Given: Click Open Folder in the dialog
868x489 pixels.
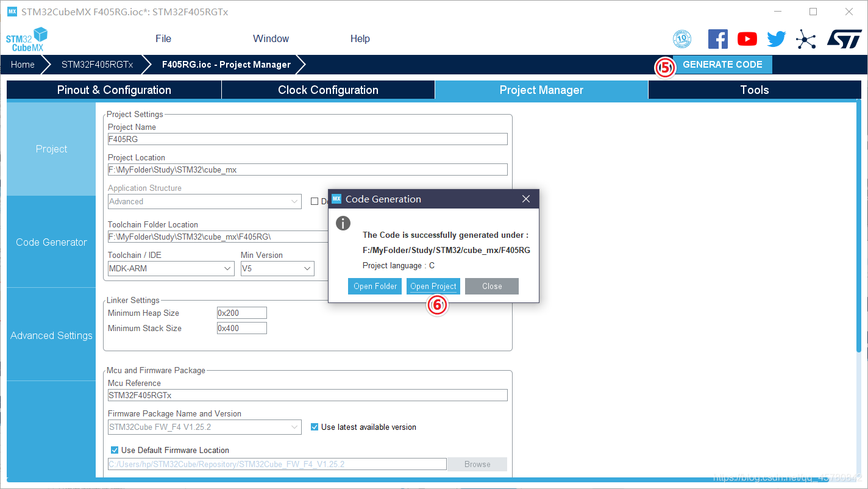Looking at the screenshot, I should [x=375, y=287].
